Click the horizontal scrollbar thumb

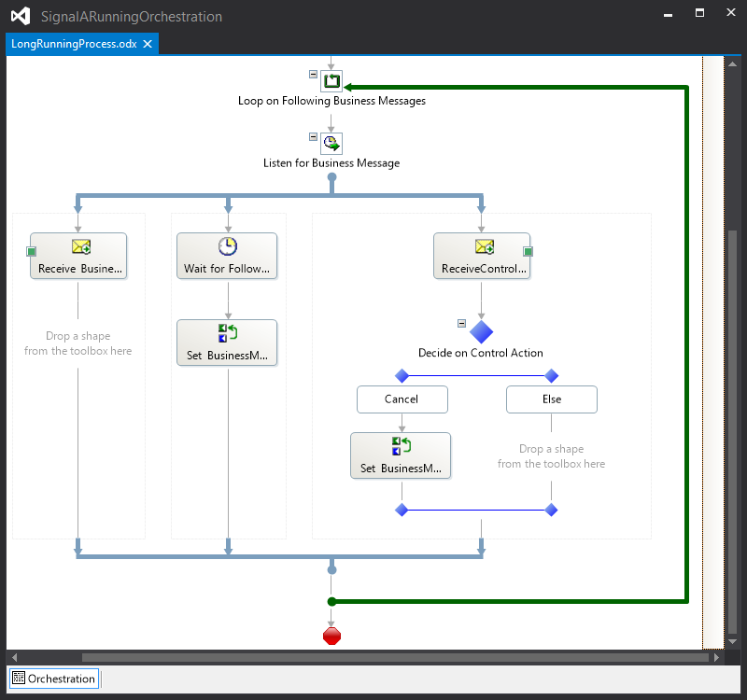[x=395, y=658]
